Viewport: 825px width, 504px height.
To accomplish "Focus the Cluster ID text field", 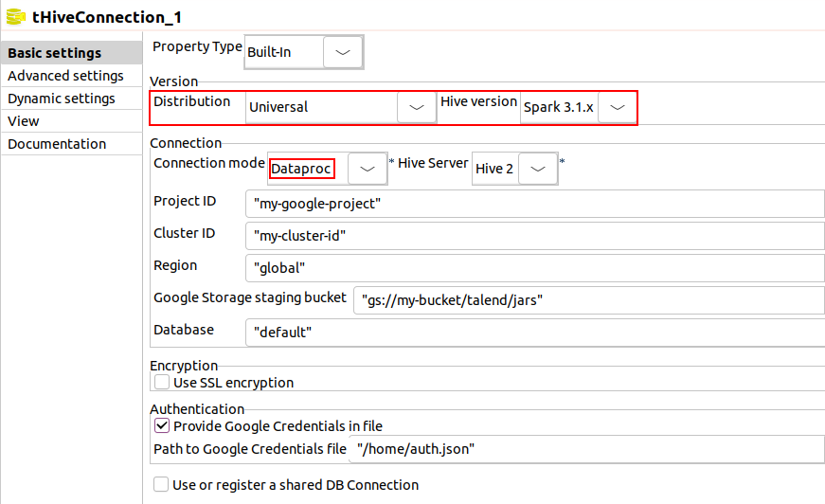I will click(x=533, y=236).
